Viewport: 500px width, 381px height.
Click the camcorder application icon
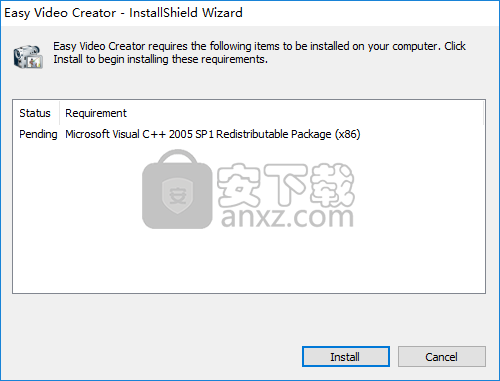point(28,57)
